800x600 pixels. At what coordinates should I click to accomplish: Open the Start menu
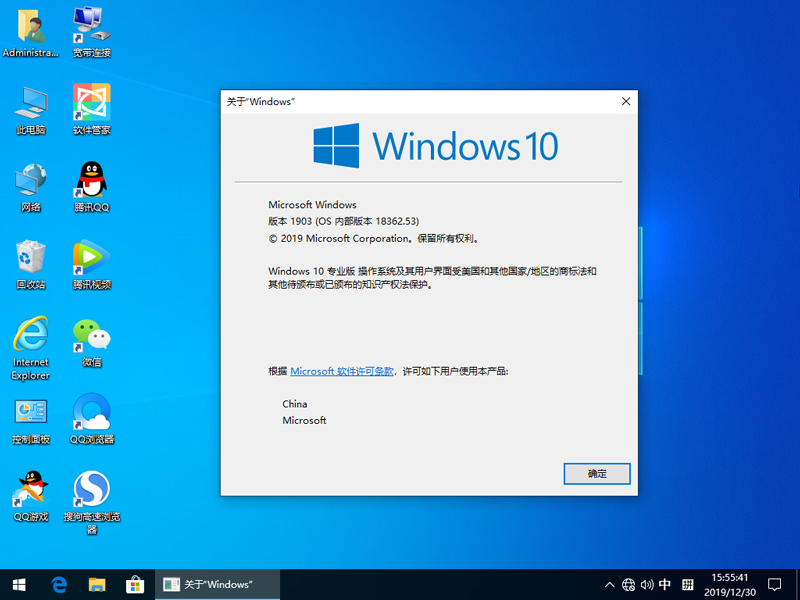tap(20, 584)
